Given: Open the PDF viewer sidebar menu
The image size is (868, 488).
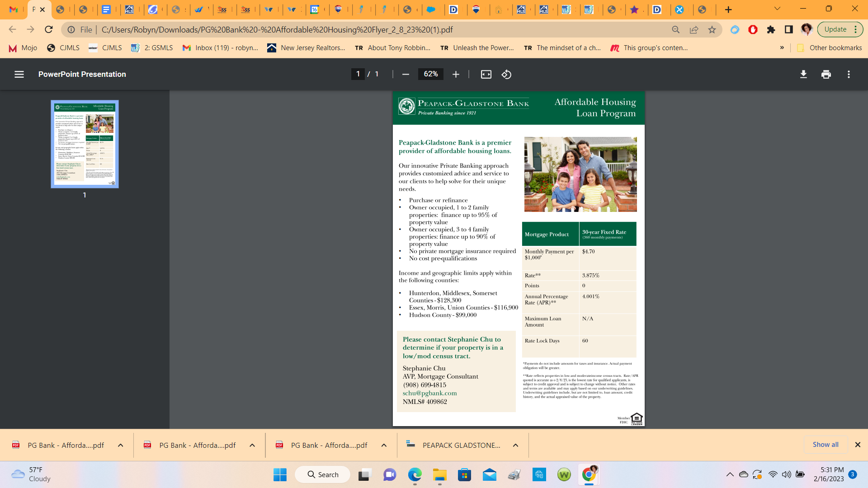Looking at the screenshot, I should click(19, 74).
